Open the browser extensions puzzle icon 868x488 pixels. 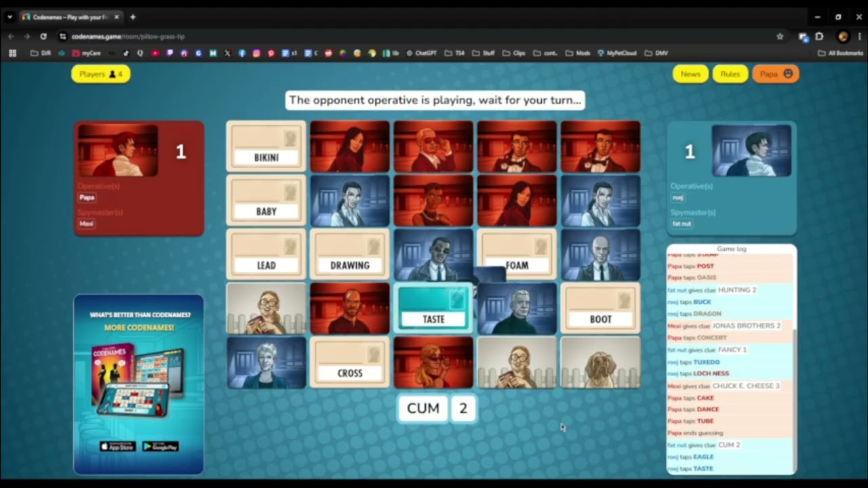819,37
